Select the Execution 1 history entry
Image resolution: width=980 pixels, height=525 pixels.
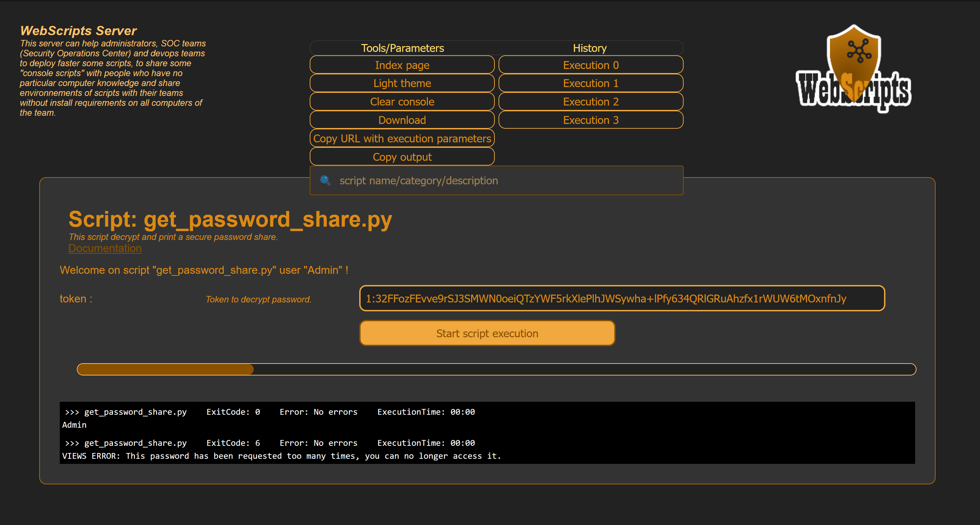tap(590, 83)
